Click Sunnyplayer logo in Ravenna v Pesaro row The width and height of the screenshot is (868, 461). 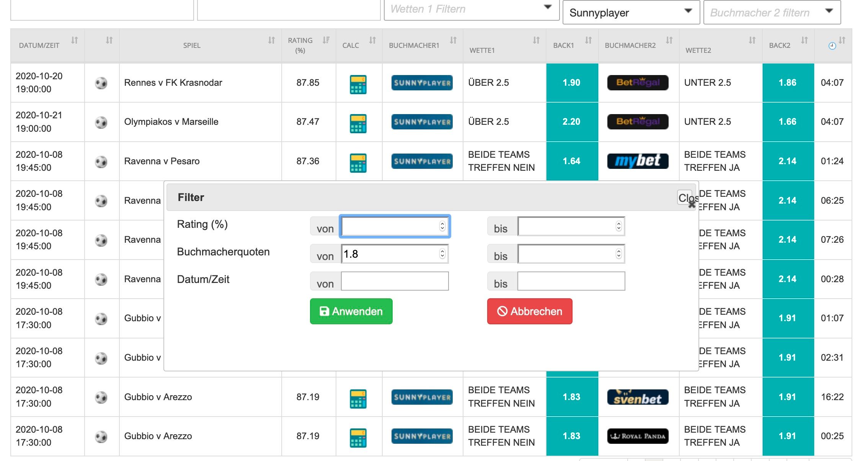pos(422,161)
